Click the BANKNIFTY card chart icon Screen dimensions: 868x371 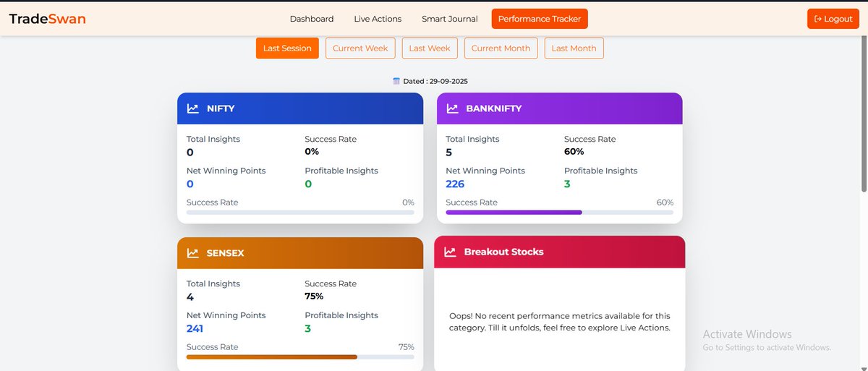(453, 108)
